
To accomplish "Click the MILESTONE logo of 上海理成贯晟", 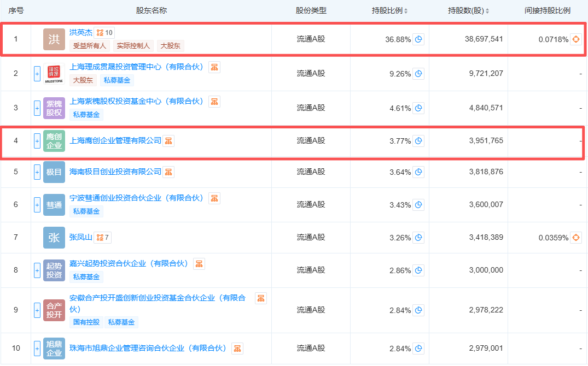I will click(x=54, y=73).
